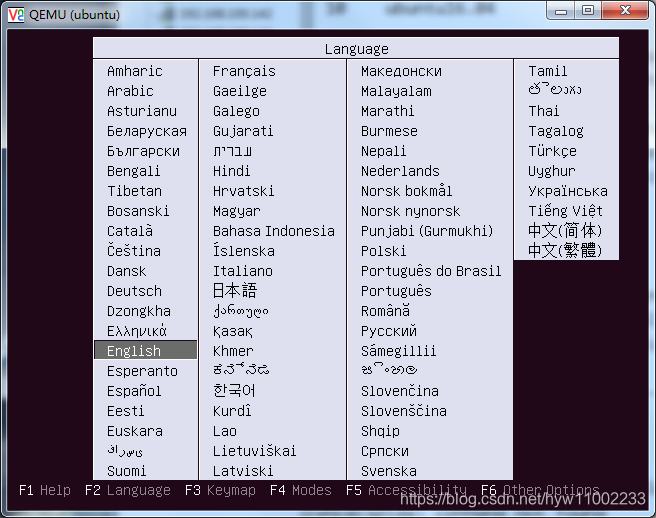Select Tamil in the fourth column
This screenshot has height=518, width=656.
pyautogui.click(x=548, y=71)
